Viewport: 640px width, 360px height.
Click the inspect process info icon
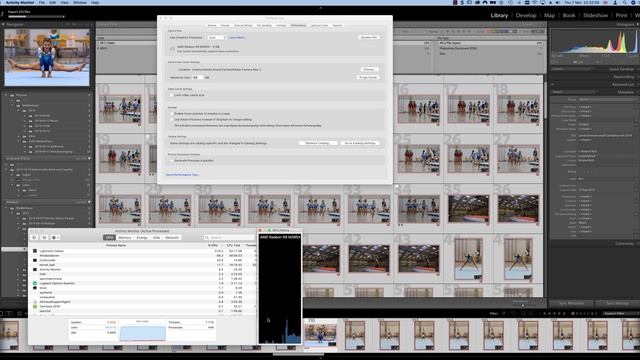[x=44, y=238]
